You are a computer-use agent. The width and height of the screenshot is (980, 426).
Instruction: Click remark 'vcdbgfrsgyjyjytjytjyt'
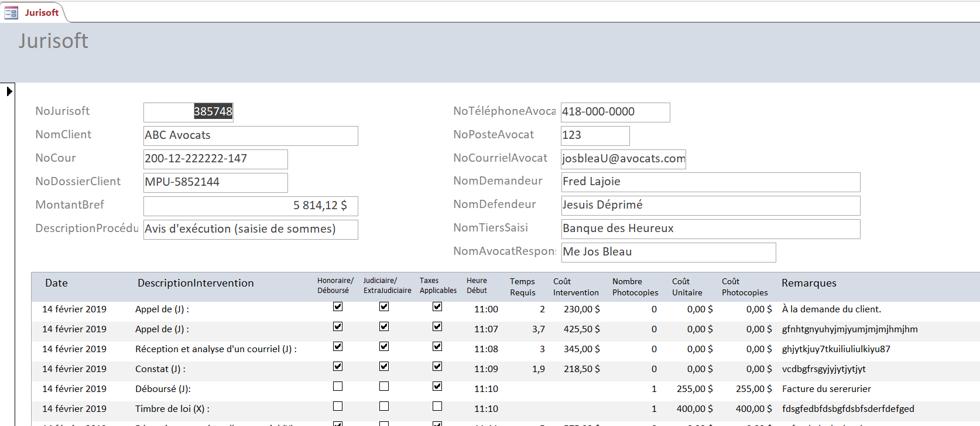pyautogui.click(x=824, y=369)
